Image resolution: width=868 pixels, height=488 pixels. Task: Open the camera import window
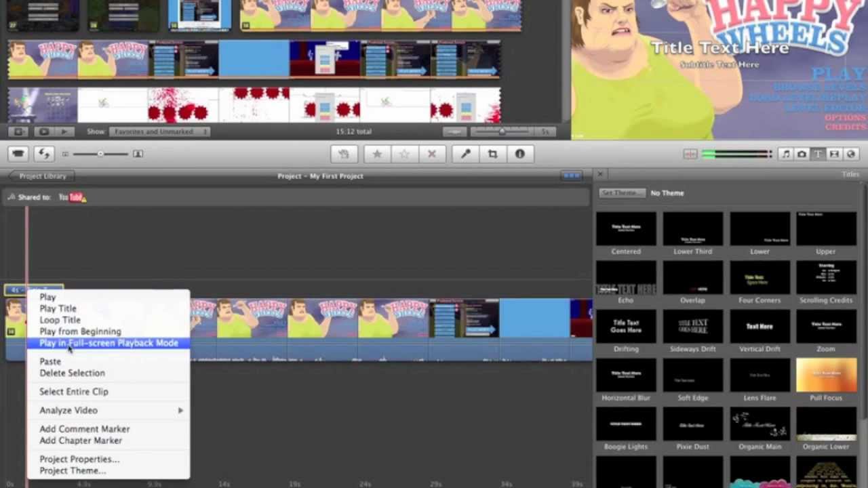point(18,154)
